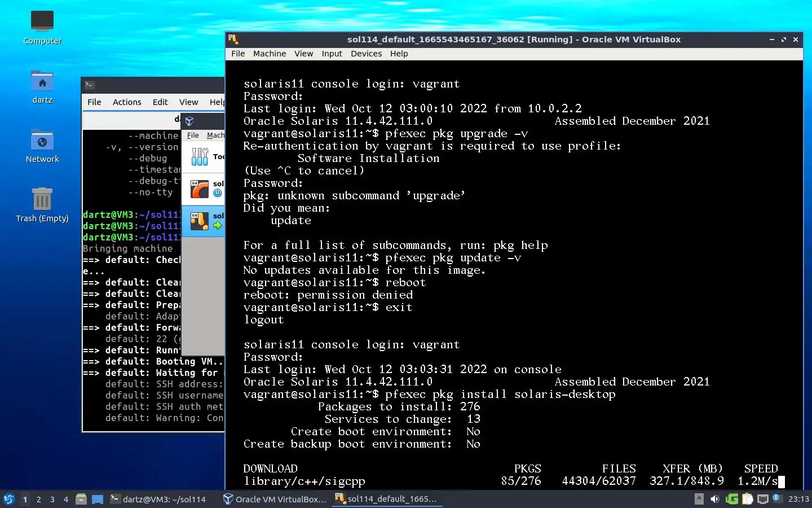The image size is (812, 508).
Task: Click the terminal window title bar icon
Action: 89,85
